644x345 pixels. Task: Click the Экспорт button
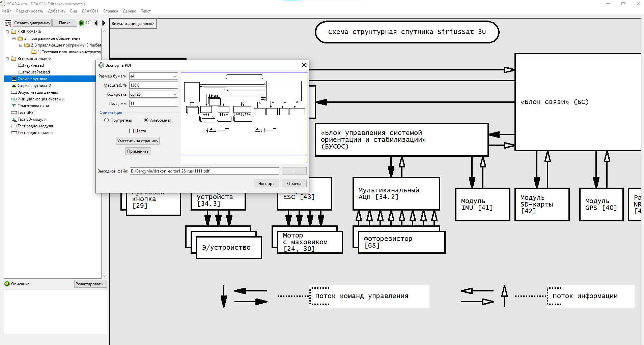[x=266, y=184]
